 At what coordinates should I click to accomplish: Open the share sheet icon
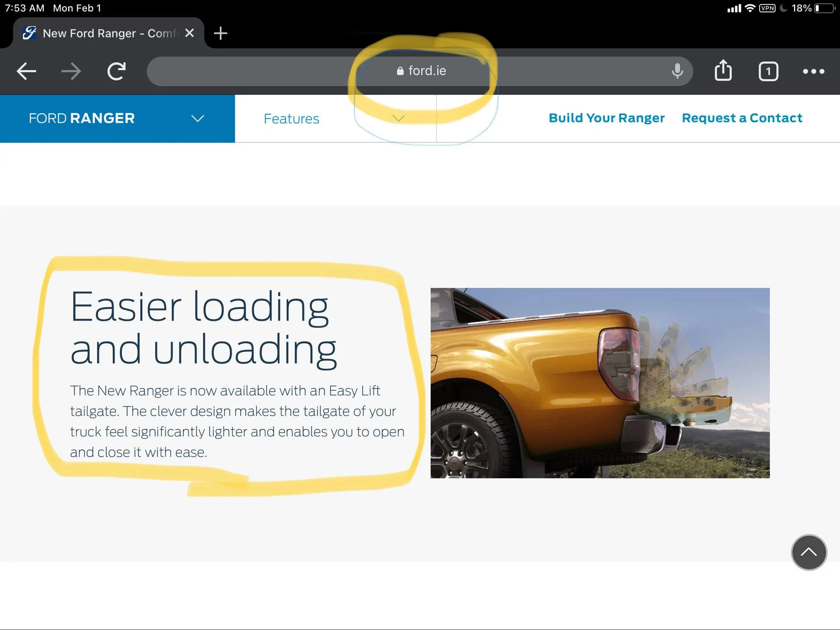723,70
